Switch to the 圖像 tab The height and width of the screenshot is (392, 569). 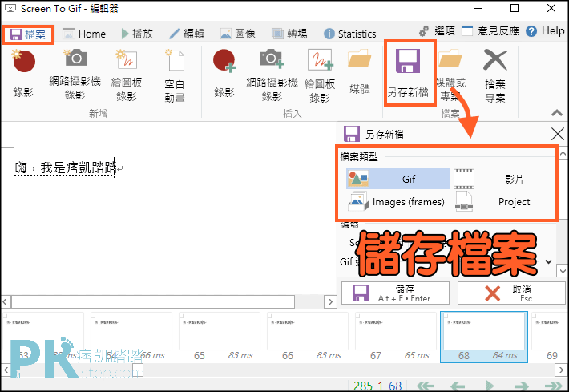point(238,34)
